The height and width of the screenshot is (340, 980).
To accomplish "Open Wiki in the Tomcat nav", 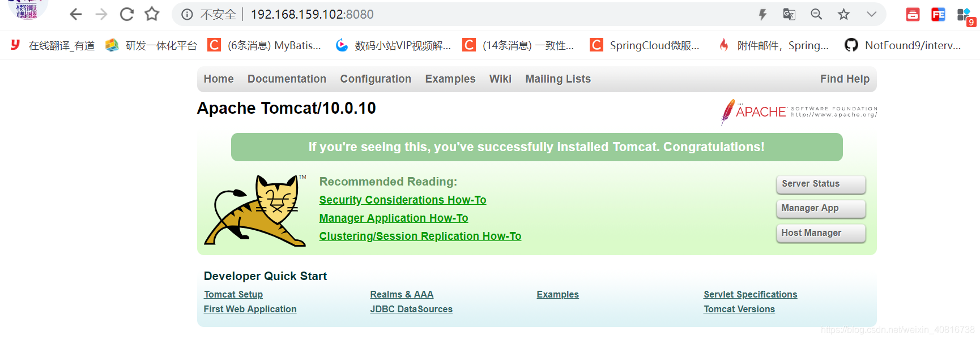I will pos(500,79).
